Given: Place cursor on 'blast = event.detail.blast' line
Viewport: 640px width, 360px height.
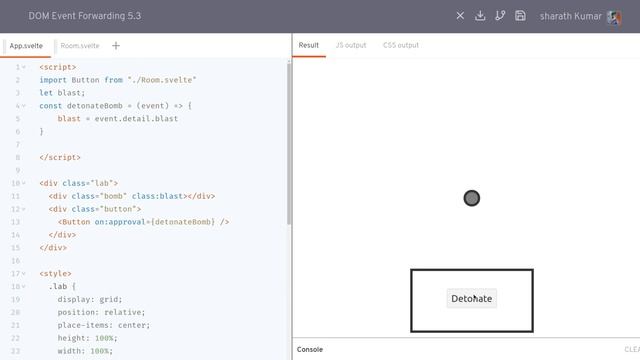Looking at the screenshot, I should [x=118, y=119].
